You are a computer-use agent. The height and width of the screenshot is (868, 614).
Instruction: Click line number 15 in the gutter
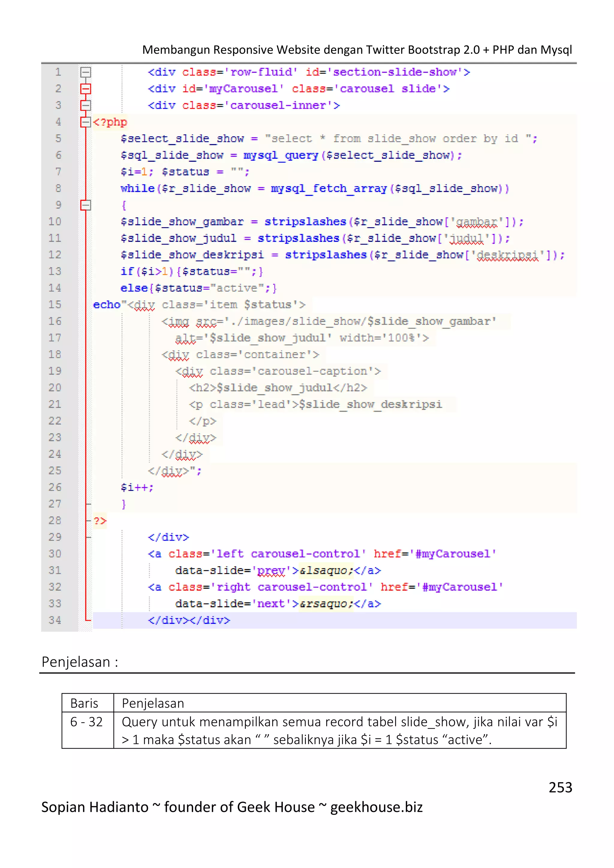[55, 304]
